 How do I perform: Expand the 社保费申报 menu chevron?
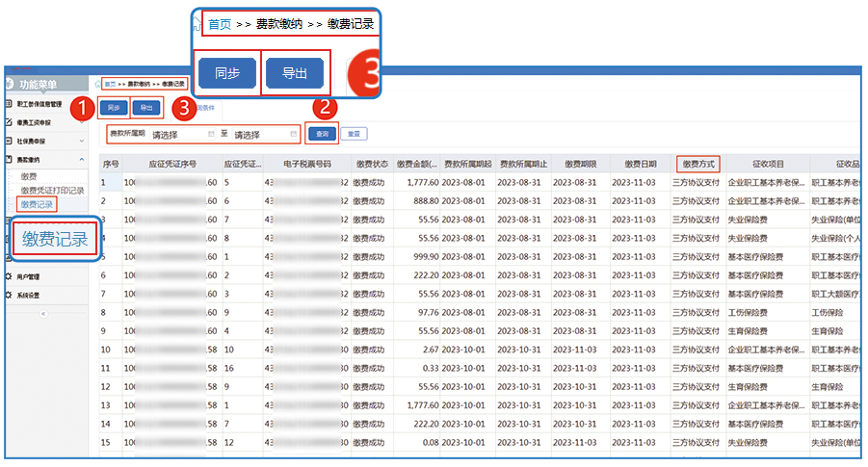tap(82, 141)
